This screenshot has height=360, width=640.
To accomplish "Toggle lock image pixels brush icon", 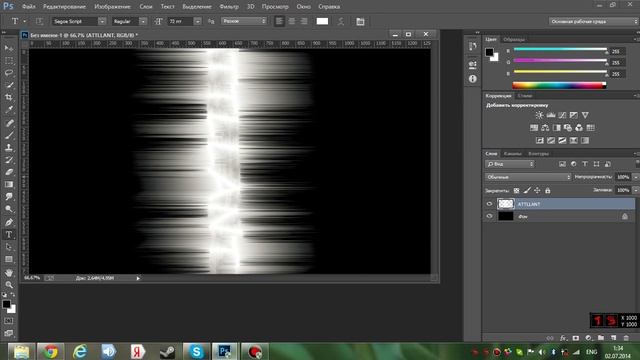I will point(527,190).
